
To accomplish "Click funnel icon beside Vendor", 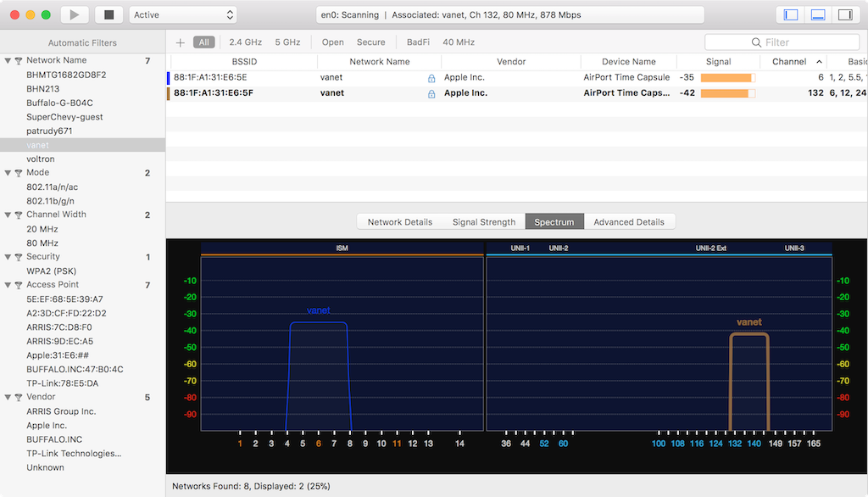I will 19,397.
